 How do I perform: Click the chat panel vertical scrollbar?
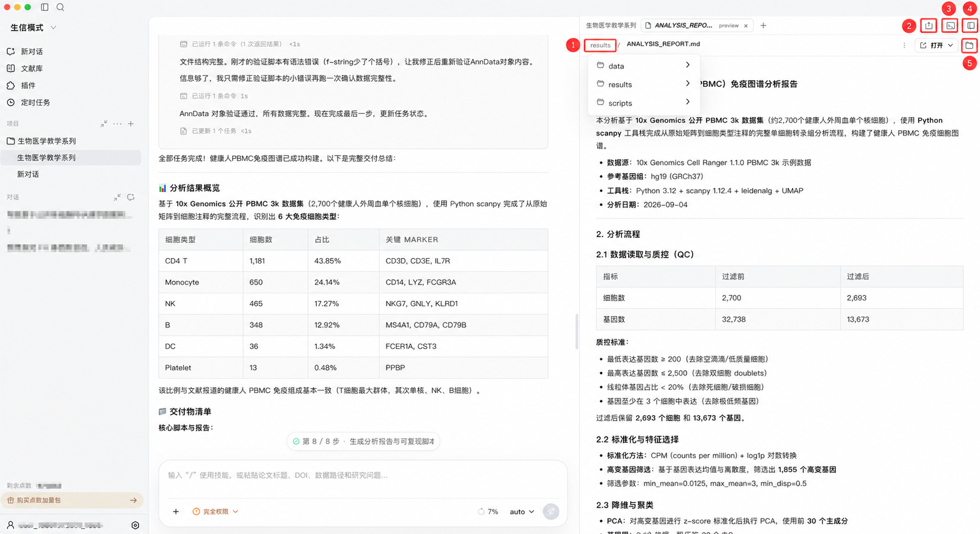(577, 331)
